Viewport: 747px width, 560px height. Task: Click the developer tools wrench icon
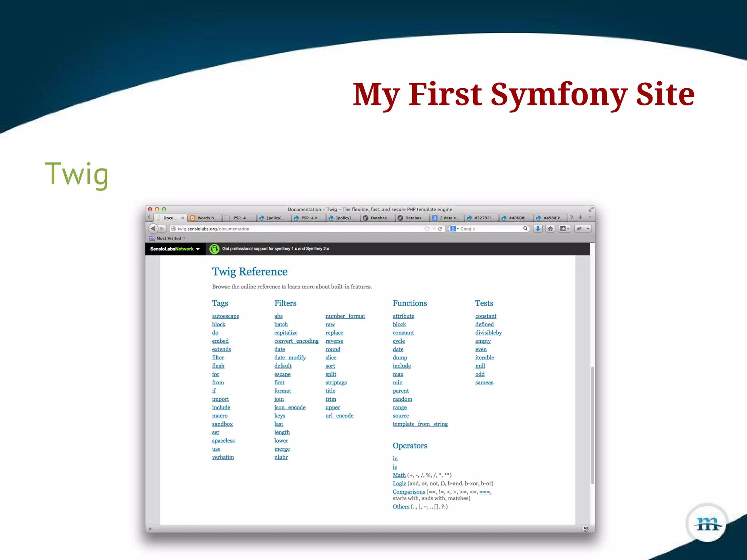click(x=579, y=229)
